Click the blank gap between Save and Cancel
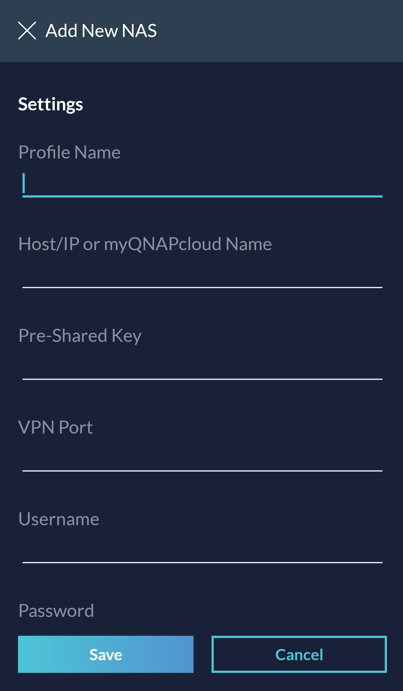Viewport: 403px width, 691px height. (x=202, y=654)
